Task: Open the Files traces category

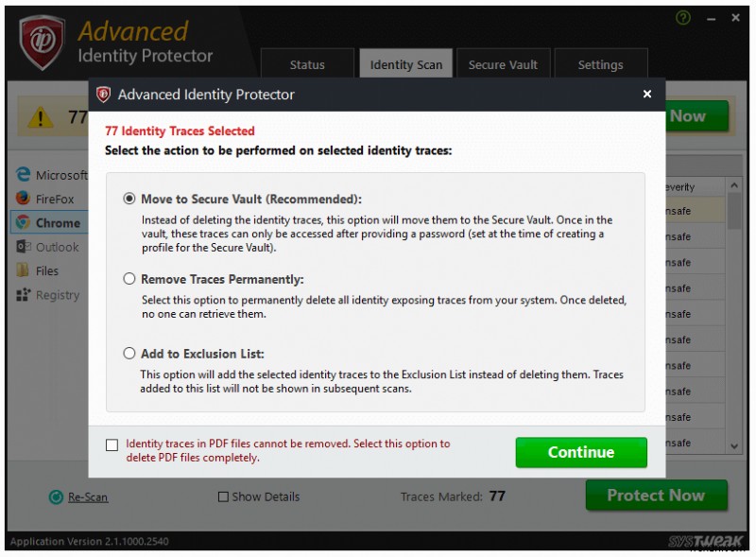Action: pyautogui.click(x=24, y=270)
